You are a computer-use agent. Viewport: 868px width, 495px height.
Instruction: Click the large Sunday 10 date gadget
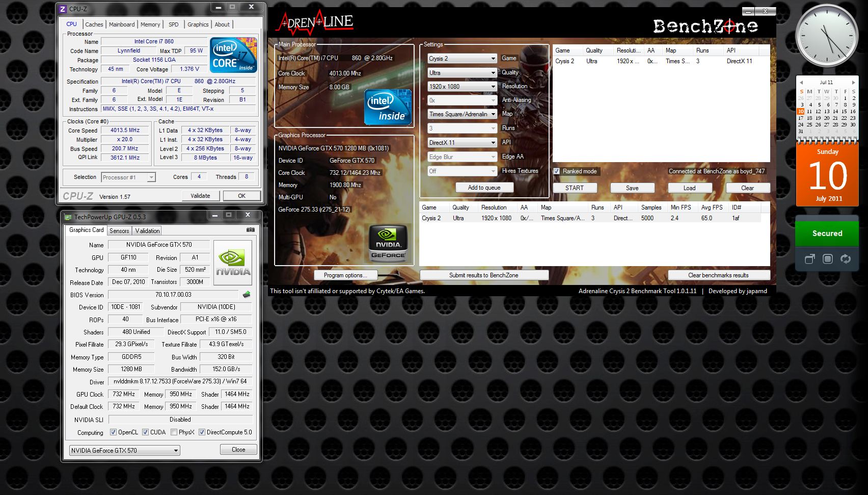[827, 174]
